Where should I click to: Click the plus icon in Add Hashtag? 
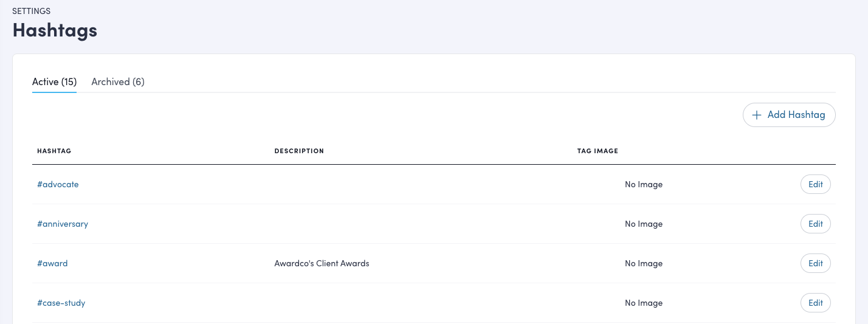[x=757, y=115]
